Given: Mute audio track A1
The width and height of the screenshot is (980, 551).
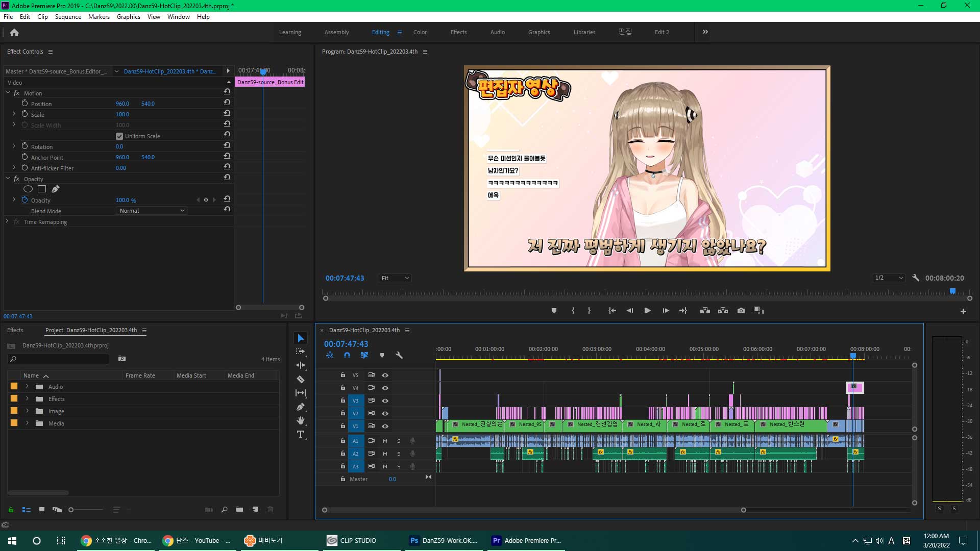Looking at the screenshot, I should [x=385, y=441].
